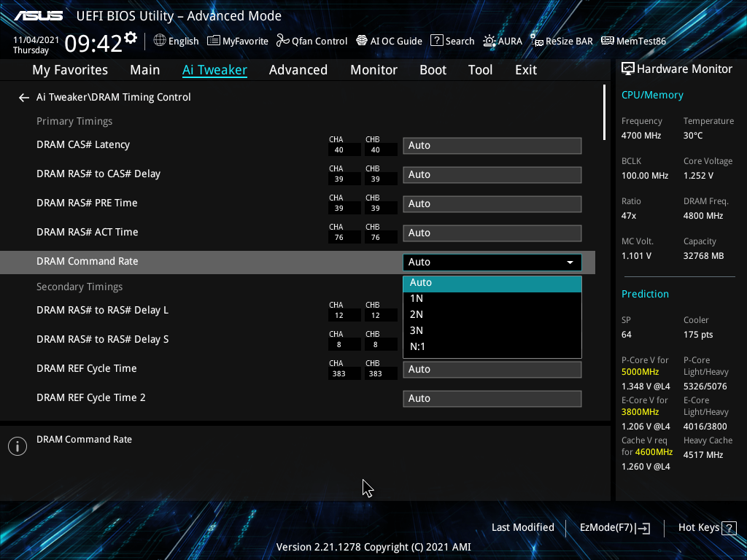Click DRAM RAS# PRE Time Auto field
This screenshot has height=560, width=747.
492,204
